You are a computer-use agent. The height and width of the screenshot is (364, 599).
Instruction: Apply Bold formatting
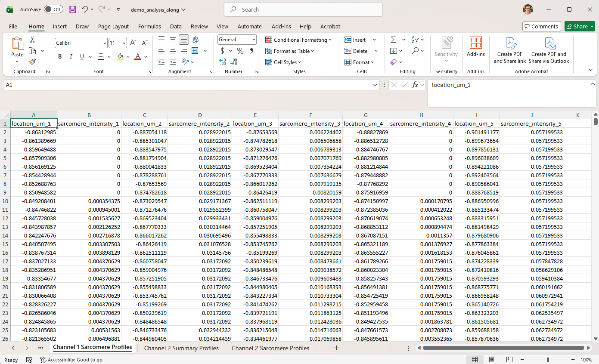[x=60, y=56]
